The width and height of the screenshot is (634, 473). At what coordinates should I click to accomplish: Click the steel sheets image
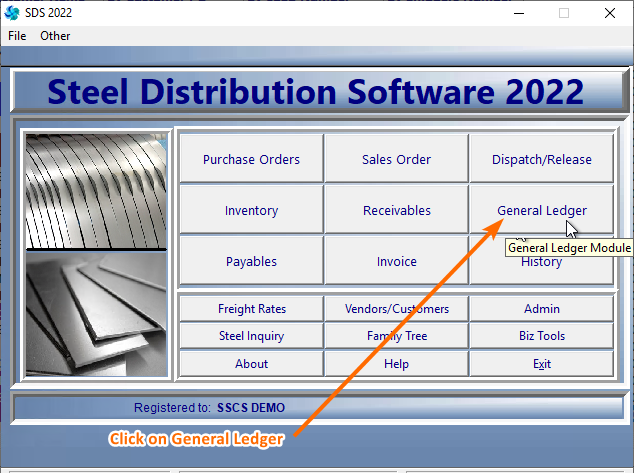click(x=96, y=314)
